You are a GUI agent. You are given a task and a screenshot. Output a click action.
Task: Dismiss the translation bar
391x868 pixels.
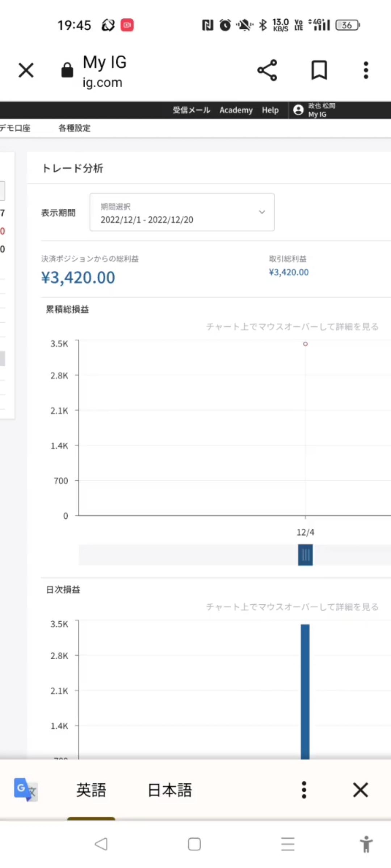click(361, 790)
